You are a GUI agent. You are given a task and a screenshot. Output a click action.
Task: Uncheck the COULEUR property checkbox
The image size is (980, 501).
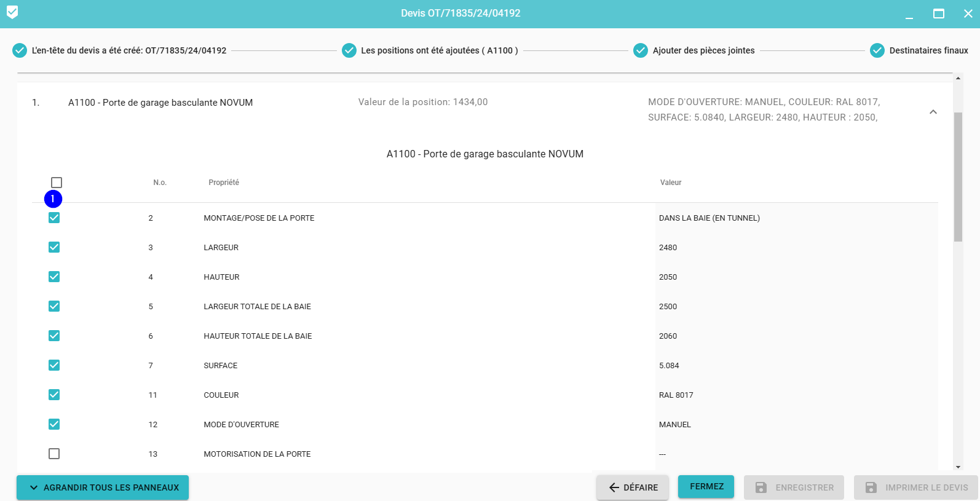[54, 395]
